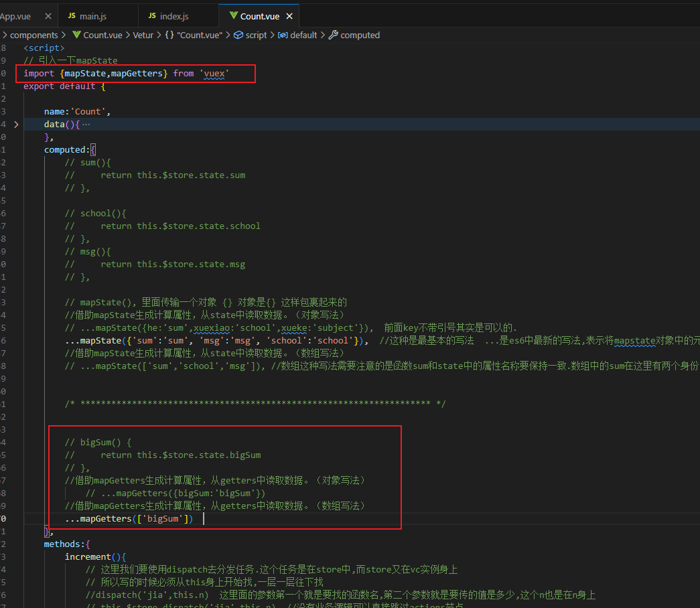Click the active ...mapState({'sum':'sum' line
The image size is (700, 608).
(x=217, y=341)
